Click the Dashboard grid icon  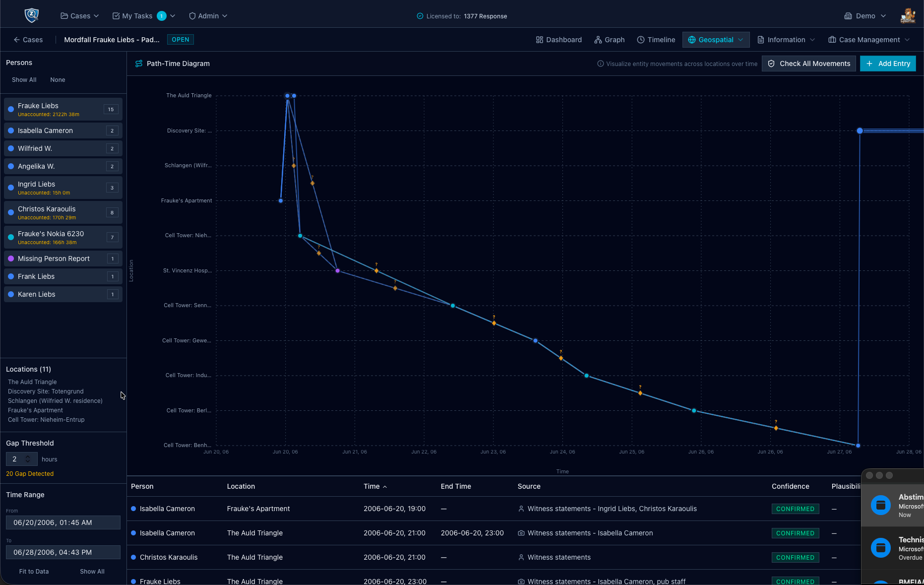coord(540,40)
